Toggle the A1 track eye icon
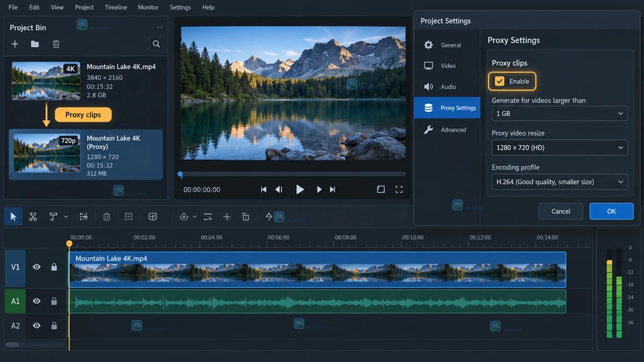 tap(36, 301)
